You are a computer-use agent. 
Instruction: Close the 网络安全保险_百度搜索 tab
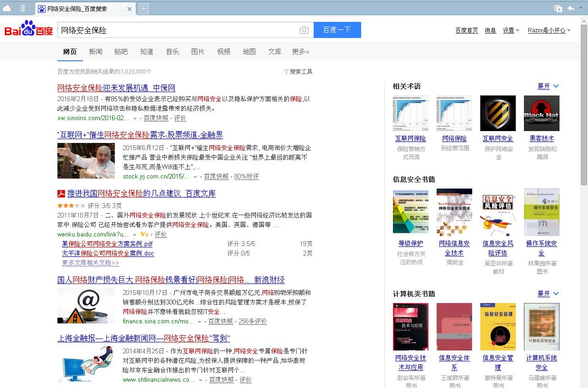(130, 9)
